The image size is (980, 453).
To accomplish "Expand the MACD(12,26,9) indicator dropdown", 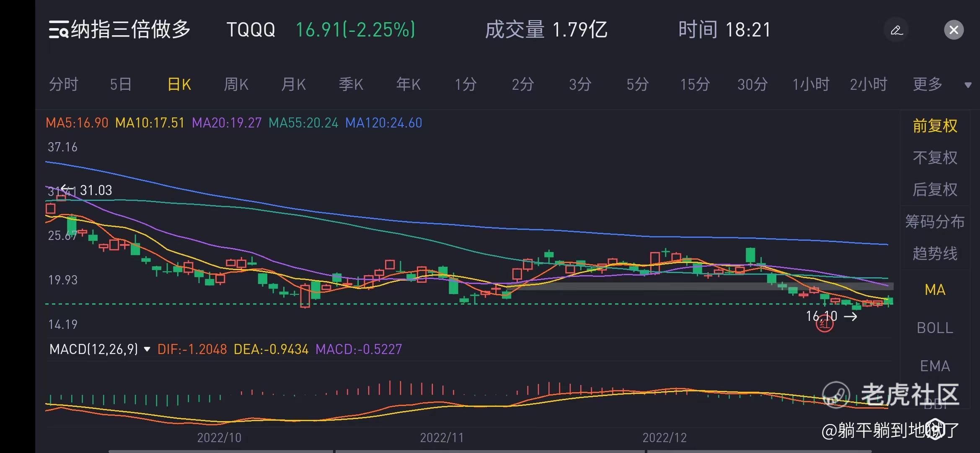I will coord(147,349).
